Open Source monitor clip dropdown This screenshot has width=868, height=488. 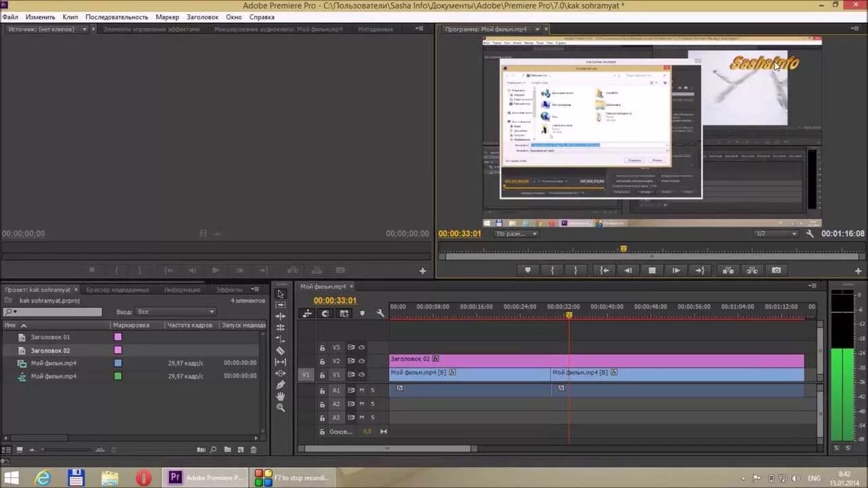pyautogui.click(x=84, y=29)
